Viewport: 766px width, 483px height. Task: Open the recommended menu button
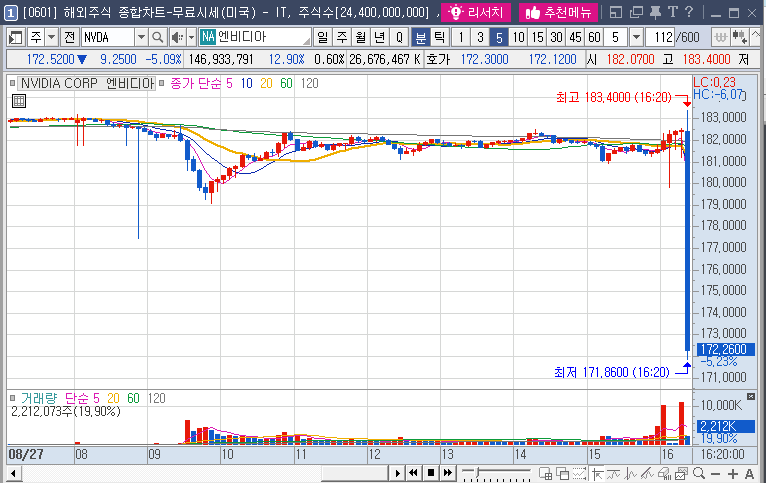click(558, 12)
